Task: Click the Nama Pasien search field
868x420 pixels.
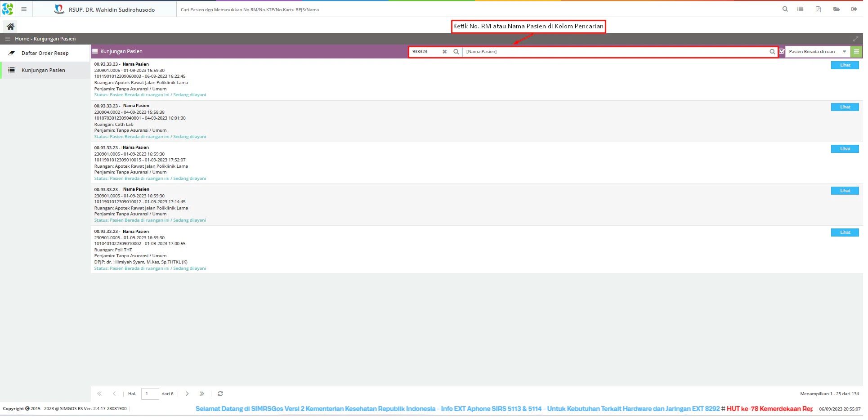Action: pos(615,52)
